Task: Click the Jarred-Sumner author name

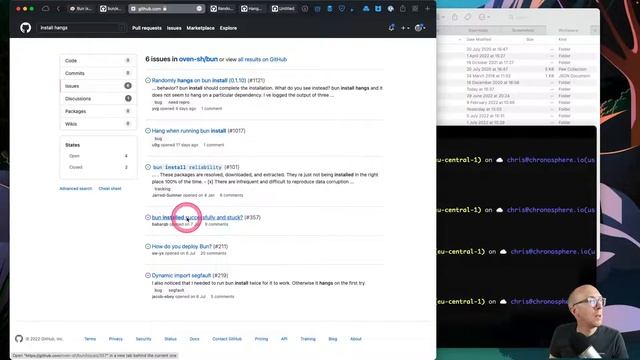Action: pyautogui.click(x=167, y=196)
